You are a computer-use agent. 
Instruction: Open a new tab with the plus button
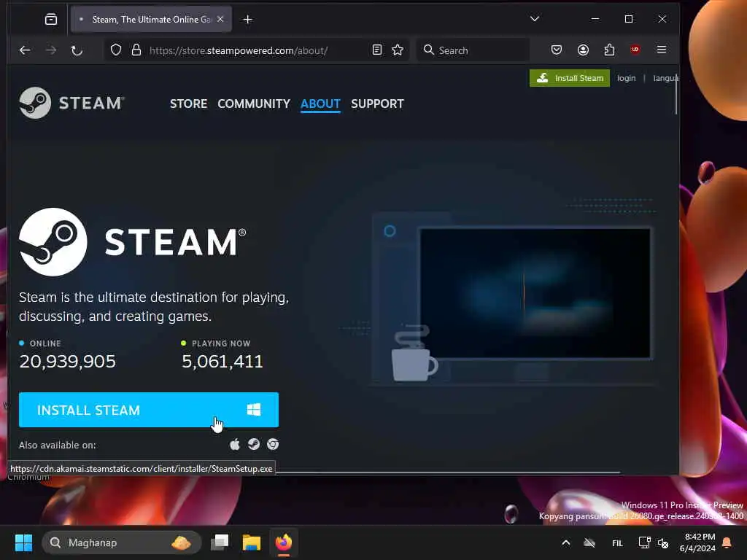(248, 20)
